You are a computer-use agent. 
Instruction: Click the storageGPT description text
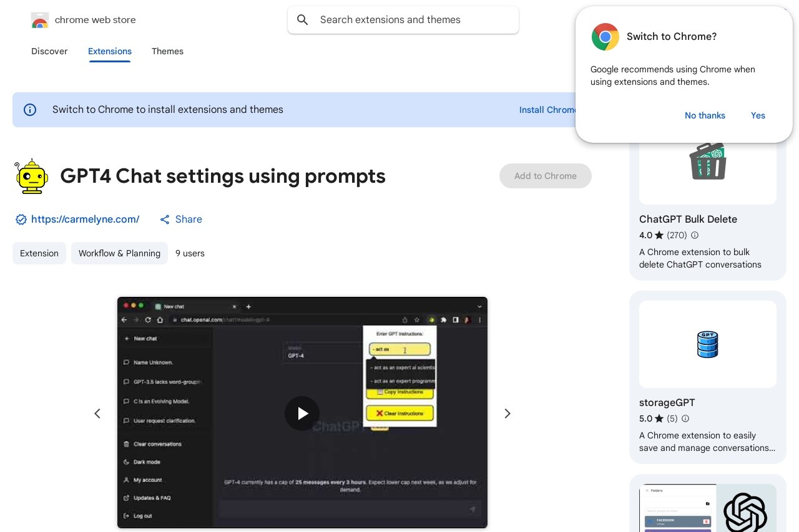pos(707,442)
